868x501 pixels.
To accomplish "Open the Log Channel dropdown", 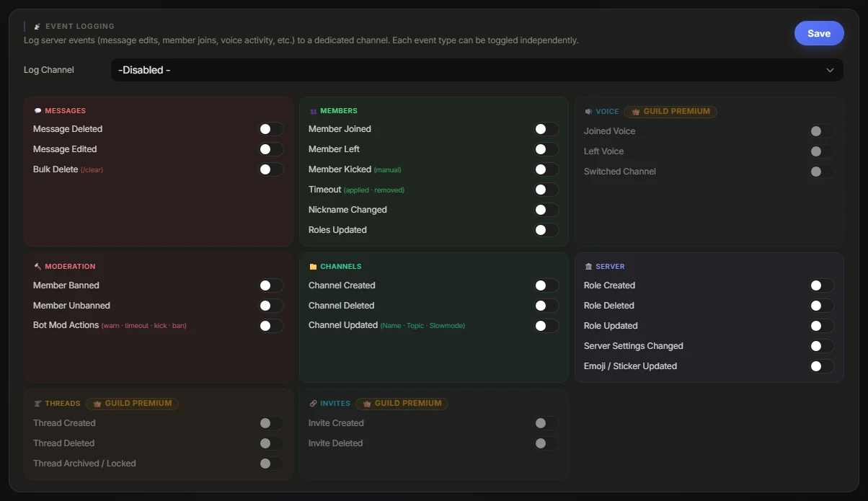I will coord(477,70).
